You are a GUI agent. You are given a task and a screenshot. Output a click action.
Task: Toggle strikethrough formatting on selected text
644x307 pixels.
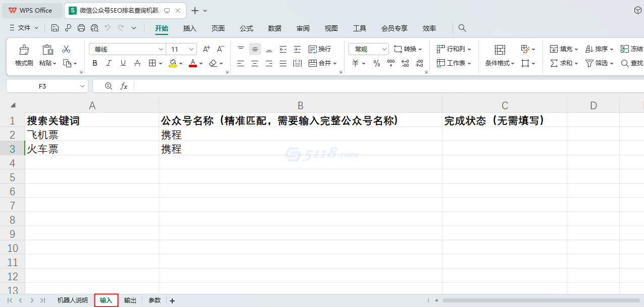point(137,63)
